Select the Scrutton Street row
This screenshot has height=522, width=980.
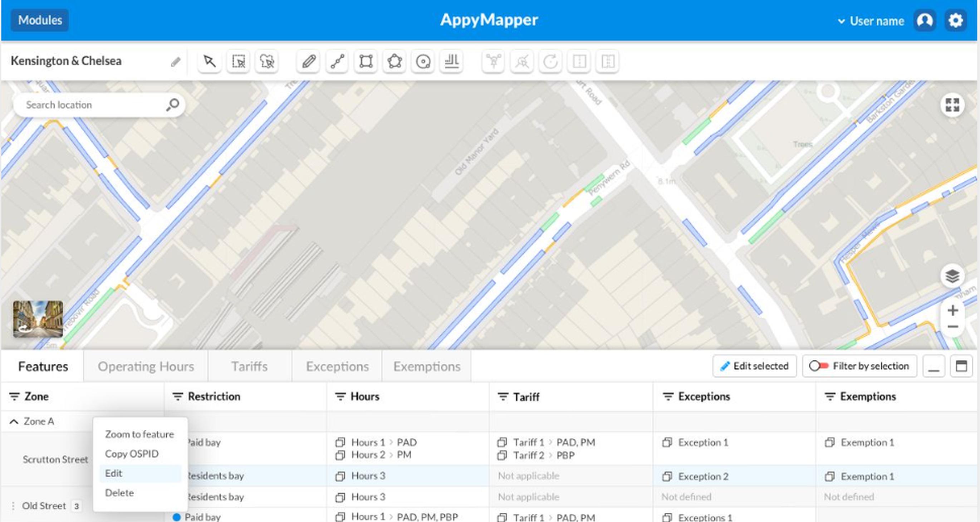pyautogui.click(x=55, y=460)
